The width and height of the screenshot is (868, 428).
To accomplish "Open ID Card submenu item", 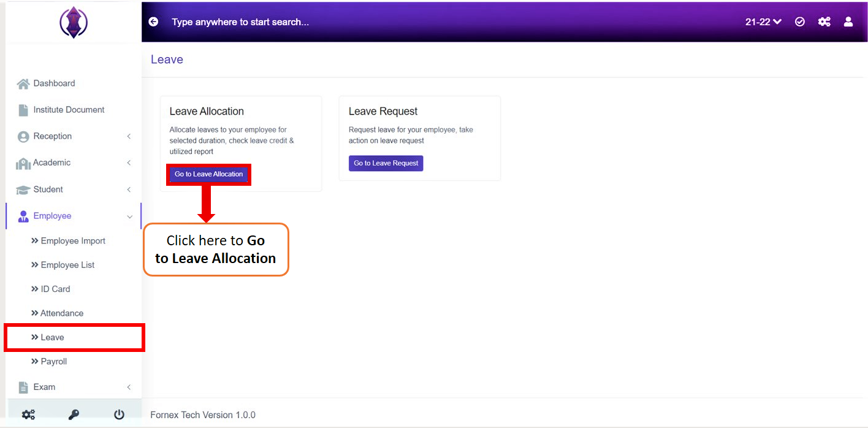I will [55, 289].
